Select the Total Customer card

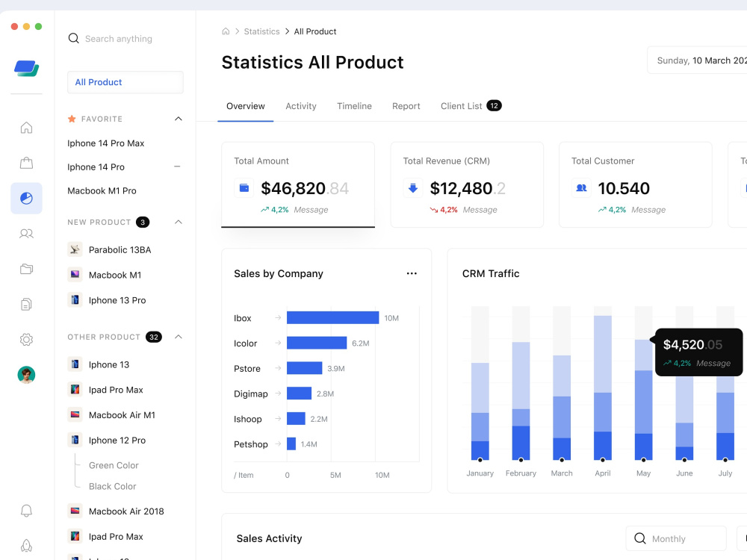[636, 184]
